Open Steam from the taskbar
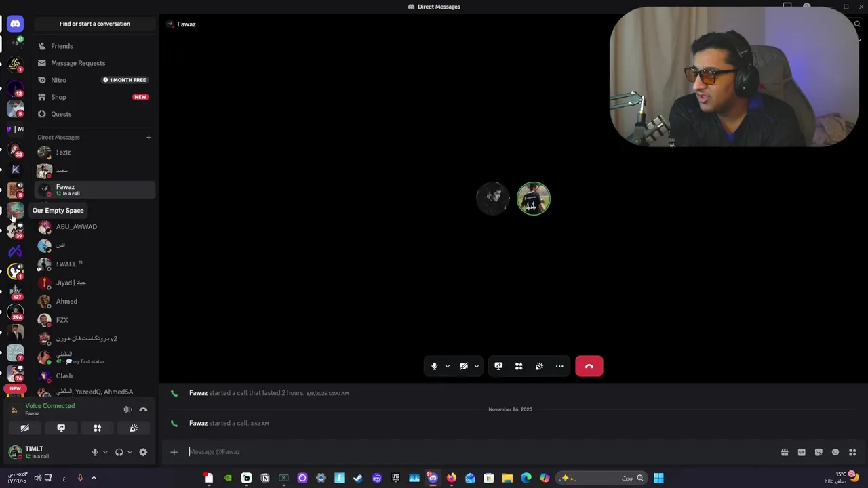Screen dimensions: 868x488 358,478
